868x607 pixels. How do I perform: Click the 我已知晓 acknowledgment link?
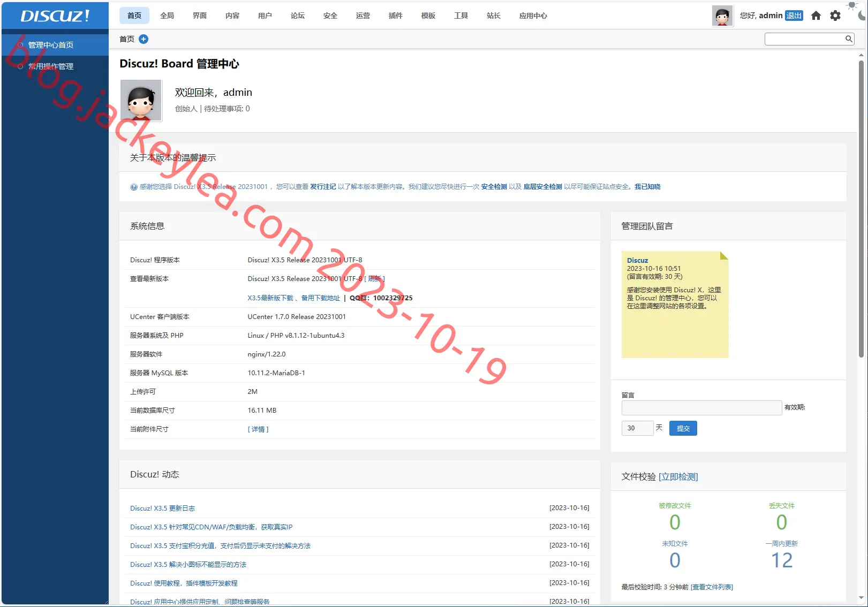647,187
